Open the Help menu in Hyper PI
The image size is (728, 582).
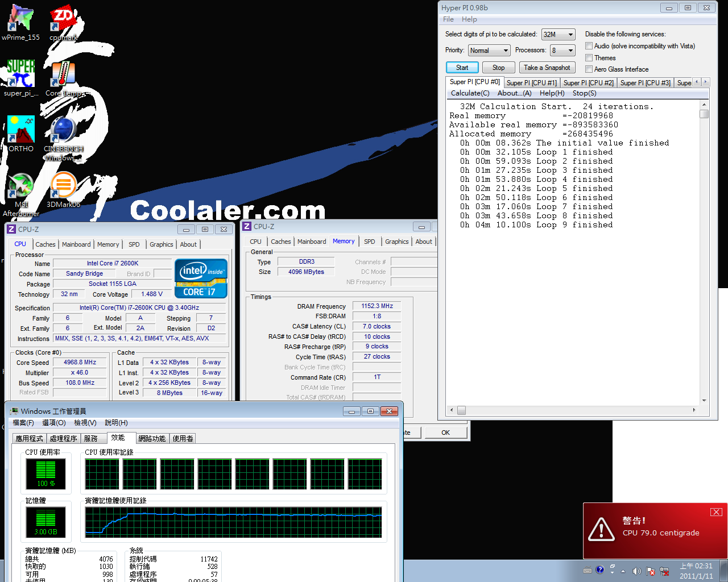[x=469, y=19]
